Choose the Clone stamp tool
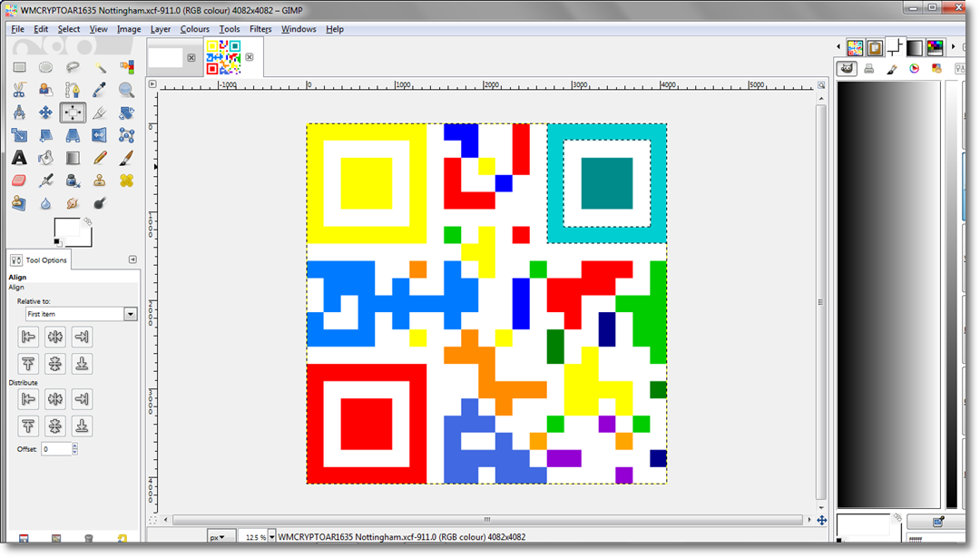The image size is (980, 558). [x=100, y=181]
